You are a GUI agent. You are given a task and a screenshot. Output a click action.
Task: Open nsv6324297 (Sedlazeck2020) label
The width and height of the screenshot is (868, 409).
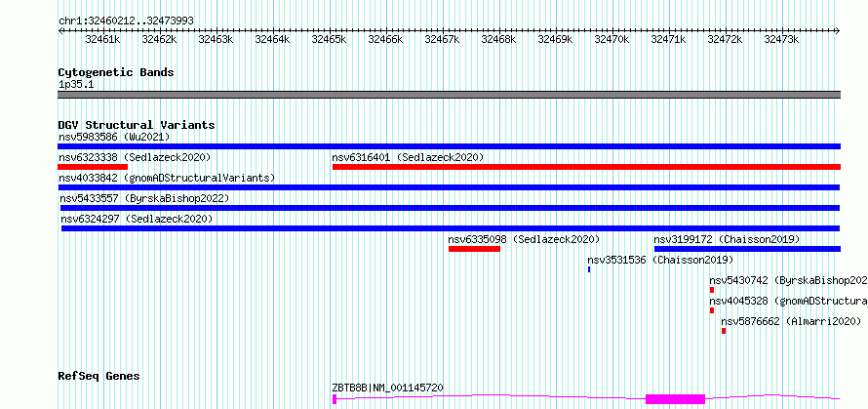[137, 219]
